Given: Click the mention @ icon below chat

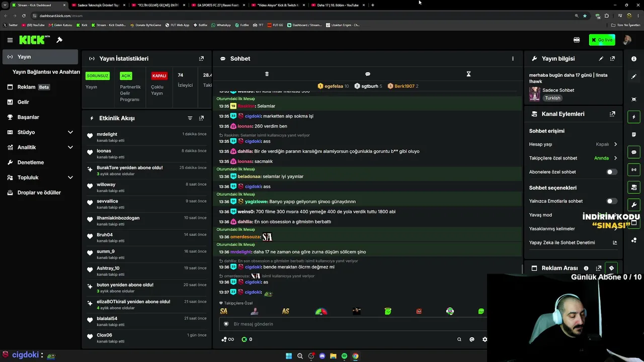Looking at the screenshot, I should 471,339.
